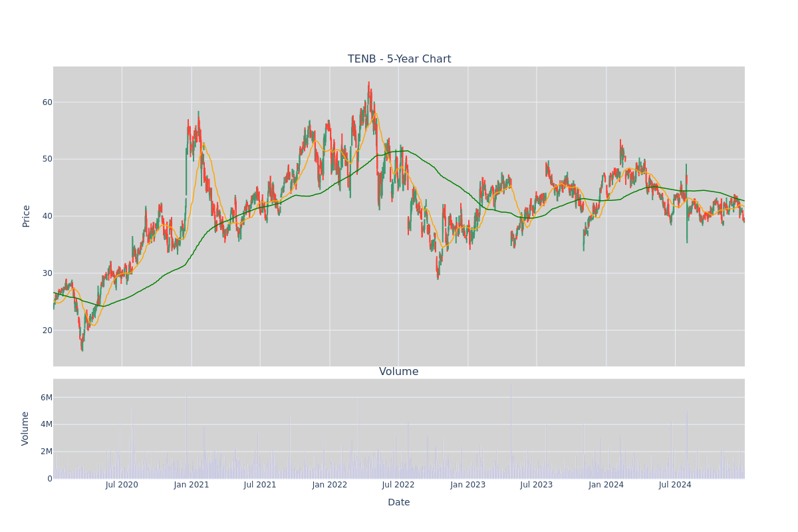Click the 'Volume' y-axis label

[27, 428]
